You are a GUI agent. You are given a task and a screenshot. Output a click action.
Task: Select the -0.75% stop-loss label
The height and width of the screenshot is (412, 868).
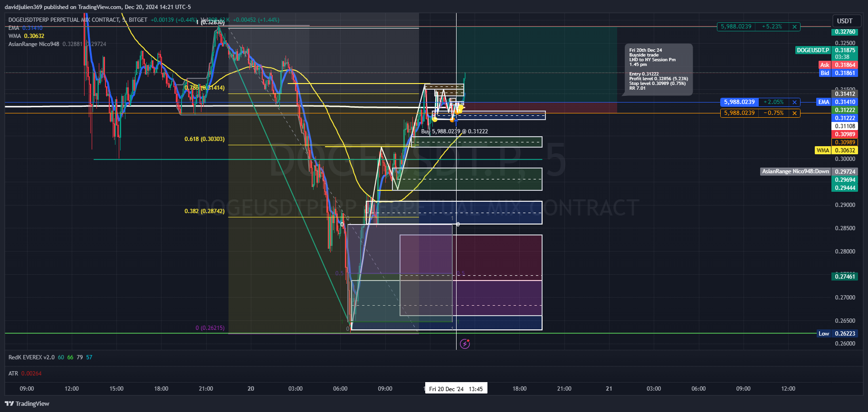click(773, 113)
